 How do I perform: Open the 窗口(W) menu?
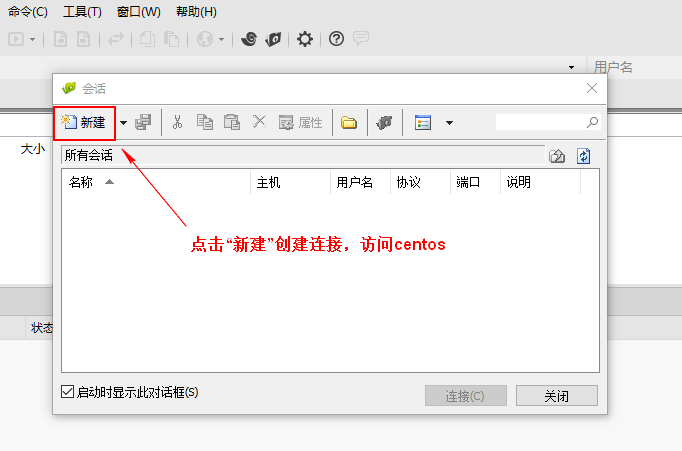tap(138, 12)
